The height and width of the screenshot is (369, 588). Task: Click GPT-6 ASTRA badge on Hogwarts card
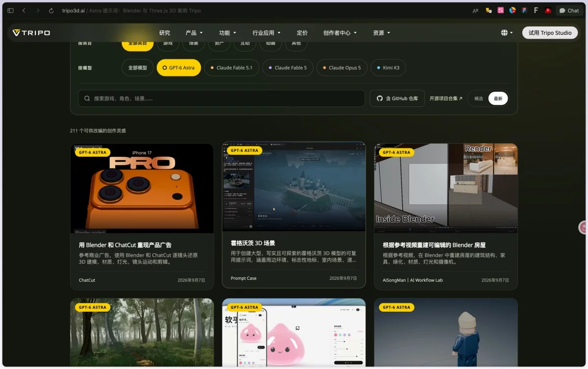245,150
